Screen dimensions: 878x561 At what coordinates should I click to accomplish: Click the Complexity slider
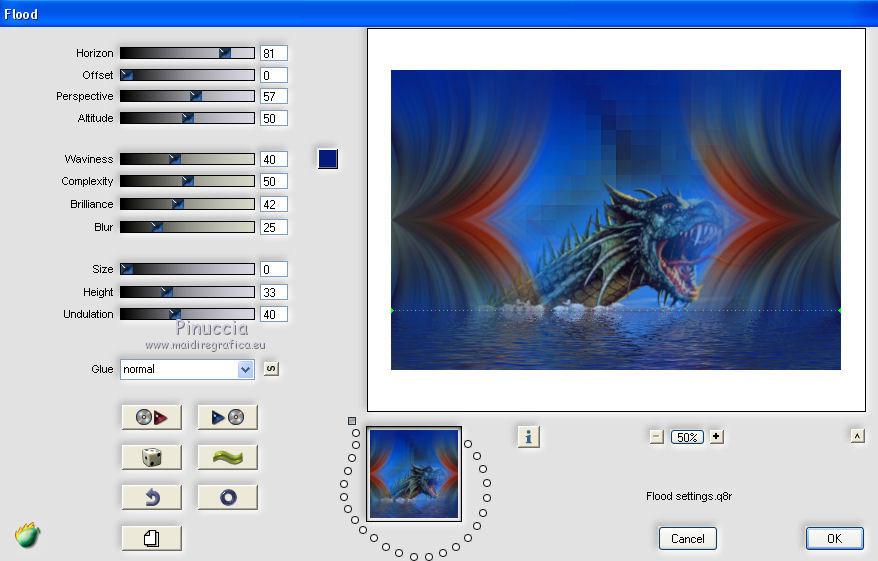187,181
